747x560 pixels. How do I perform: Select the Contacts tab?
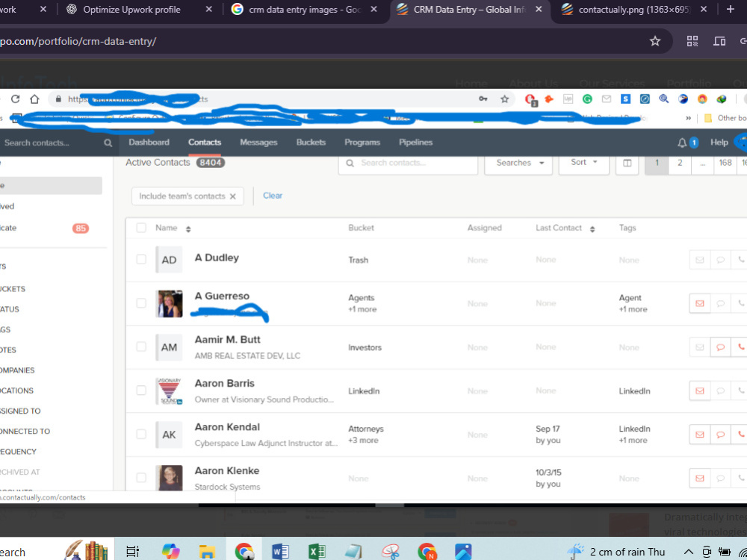tap(205, 143)
